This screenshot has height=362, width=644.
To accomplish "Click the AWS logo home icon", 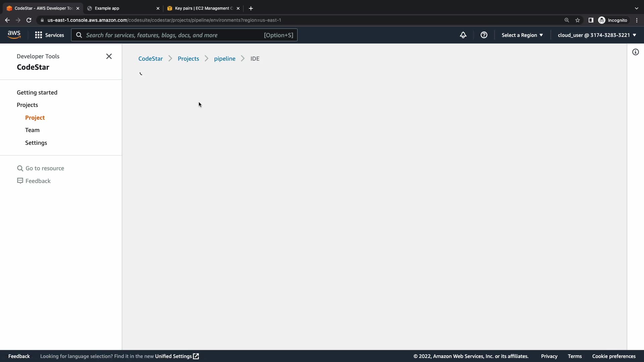I will click(14, 35).
